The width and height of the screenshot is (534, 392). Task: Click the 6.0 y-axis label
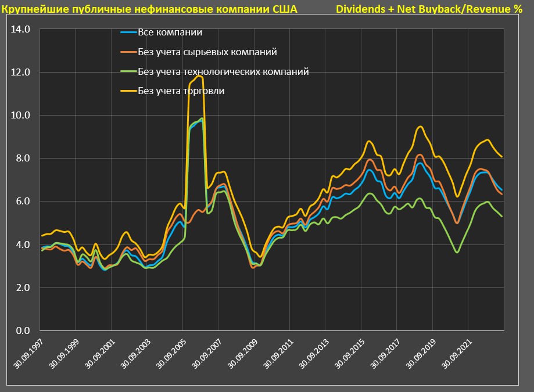tap(23, 201)
